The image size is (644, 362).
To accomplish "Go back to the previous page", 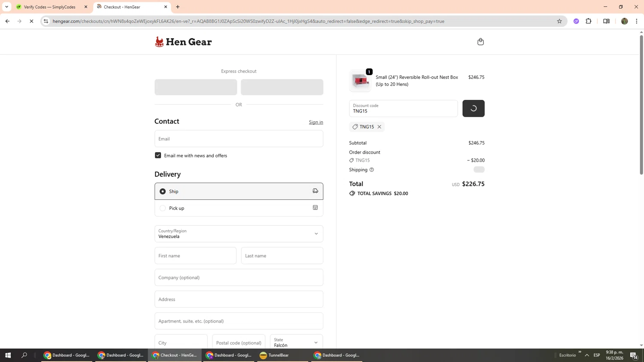I will pos(7,21).
